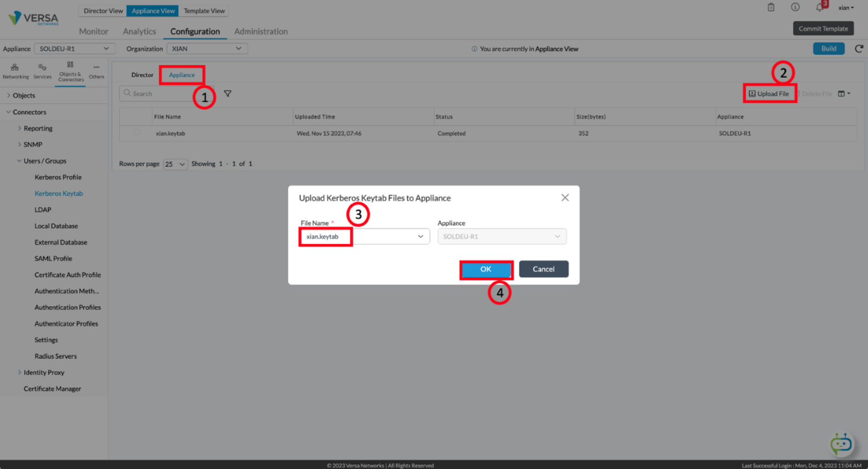
Task: Focus the Search field
Action: [167, 94]
